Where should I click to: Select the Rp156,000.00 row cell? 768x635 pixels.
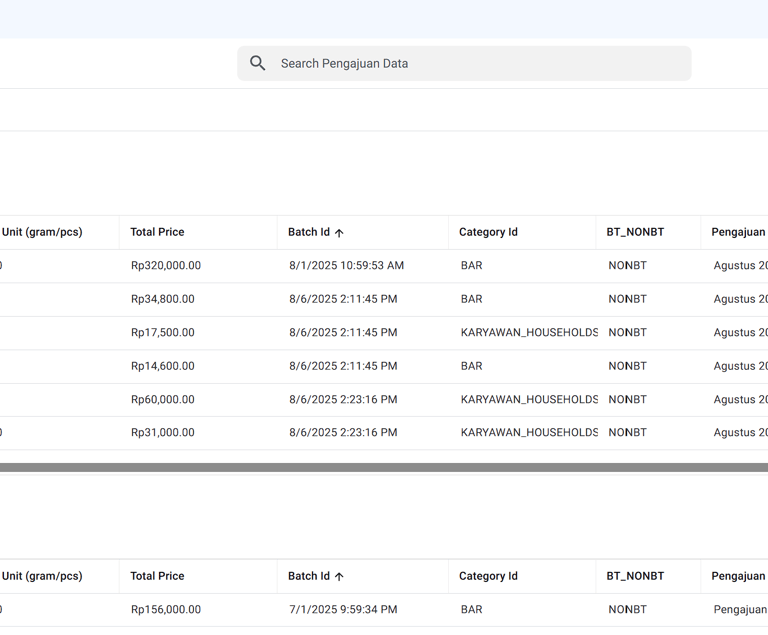tap(166, 610)
